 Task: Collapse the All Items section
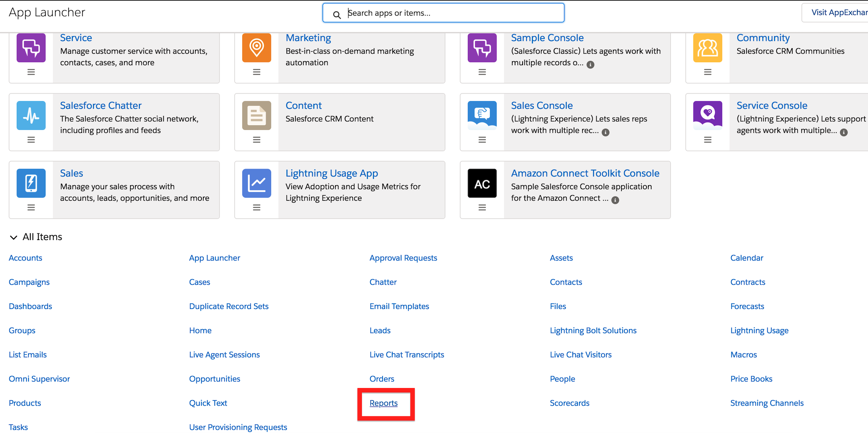pyautogui.click(x=14, y=237)
